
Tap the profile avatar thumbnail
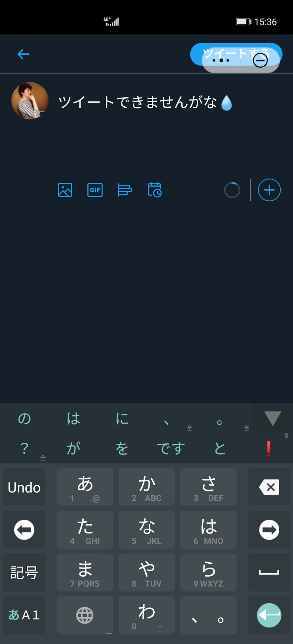(30, 101)
